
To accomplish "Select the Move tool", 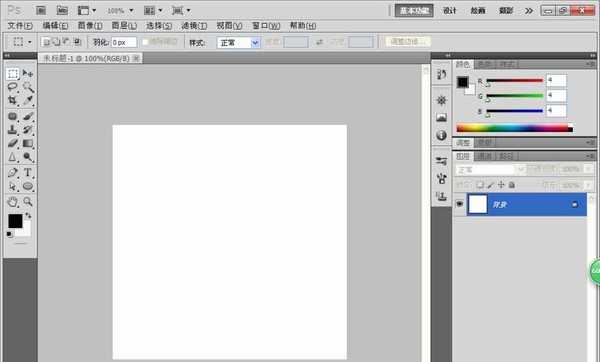I will tap(28, 73).
